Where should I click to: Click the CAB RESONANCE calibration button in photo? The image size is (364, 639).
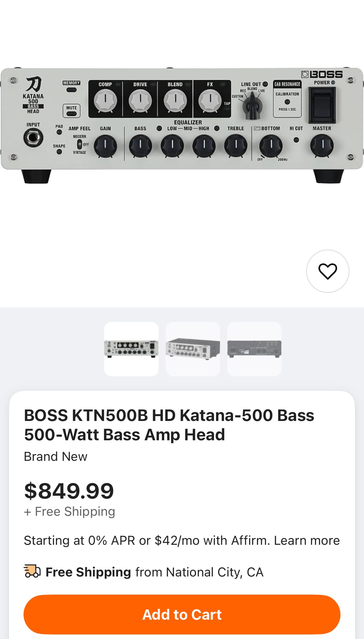[287, 102]
